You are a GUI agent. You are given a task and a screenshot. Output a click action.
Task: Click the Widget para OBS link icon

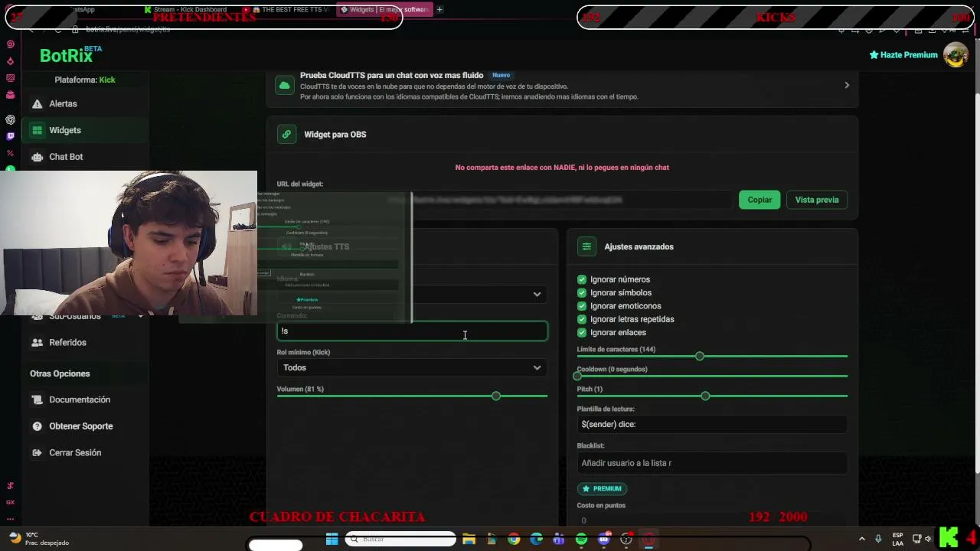pyautogui.click(x=286, y=135)
